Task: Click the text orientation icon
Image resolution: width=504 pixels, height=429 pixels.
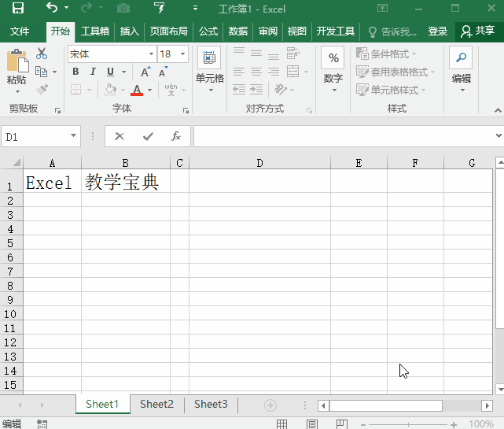Action: point(280,89)
